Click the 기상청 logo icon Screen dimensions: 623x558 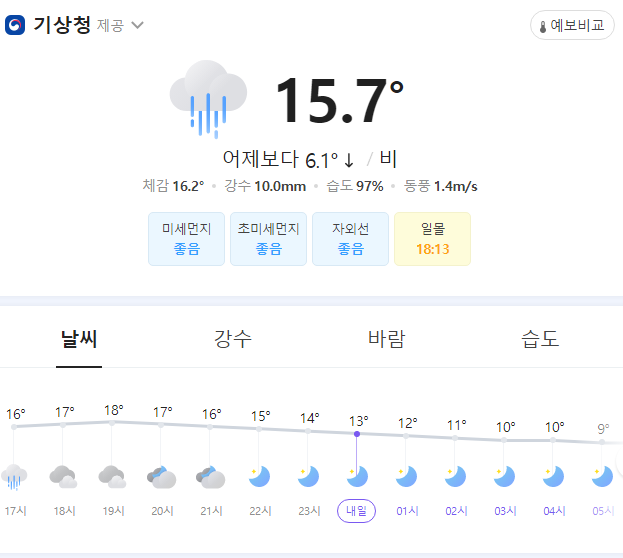coord(15,25)
